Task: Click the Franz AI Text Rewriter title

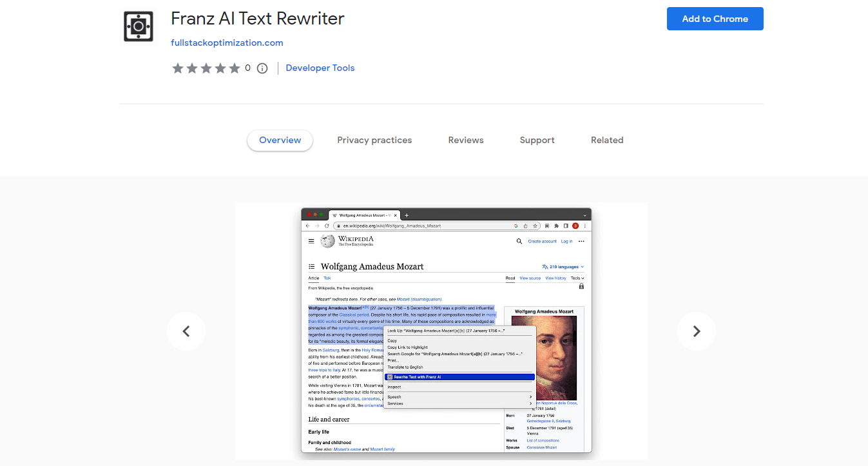Action: coord(258,18)
